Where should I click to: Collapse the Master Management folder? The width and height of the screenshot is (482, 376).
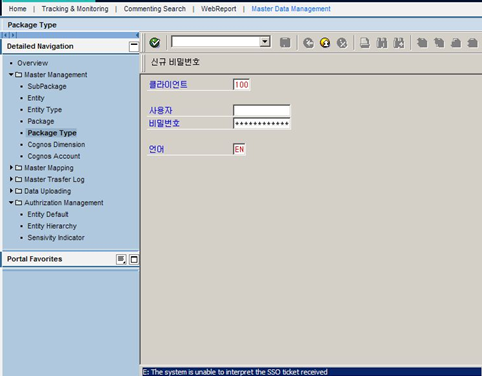click(x=11, y=74)
